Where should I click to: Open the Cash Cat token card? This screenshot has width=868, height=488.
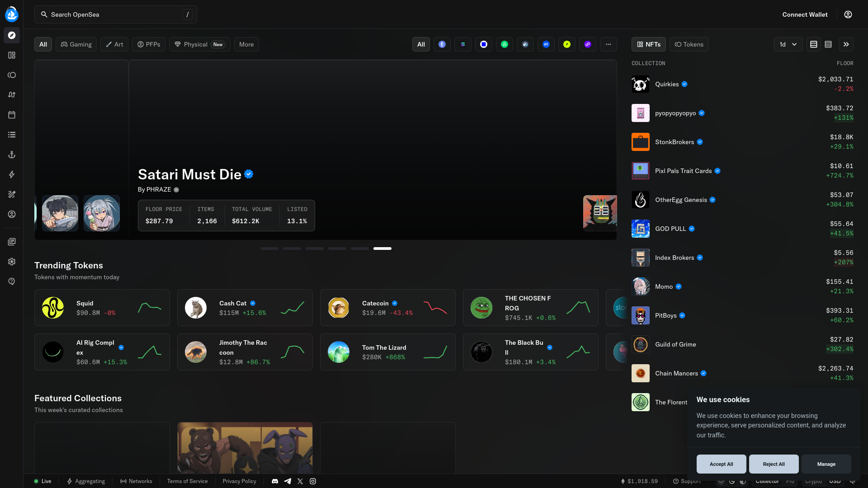[245, 308]
